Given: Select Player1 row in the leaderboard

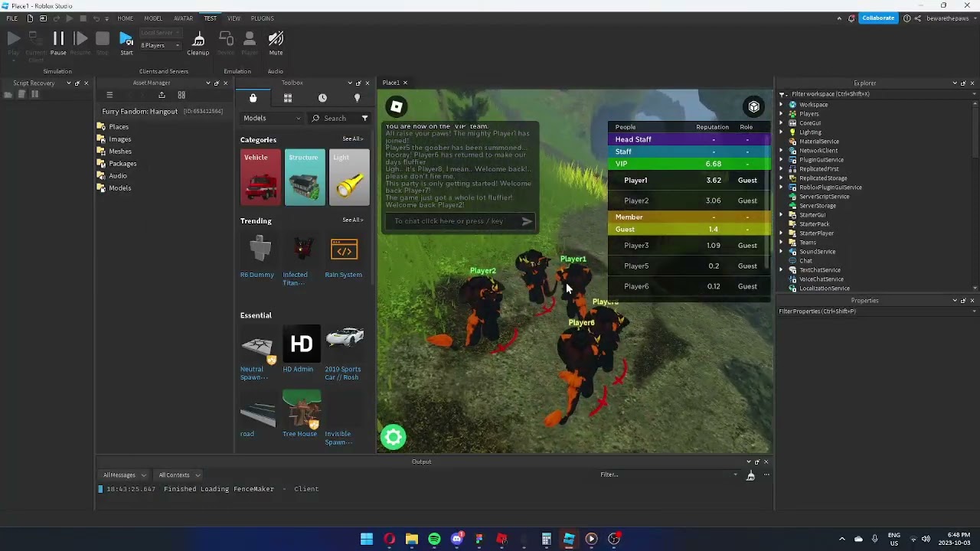Looking at the screenshot, I should [x=688, y=181].
